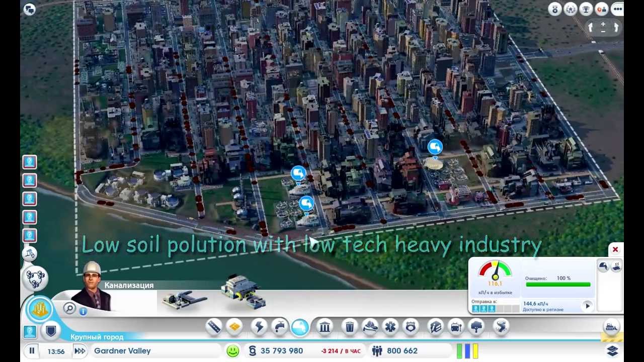Open the Police badge menu
The width and height of the screenshot is (644, 362).
[411, 327]
